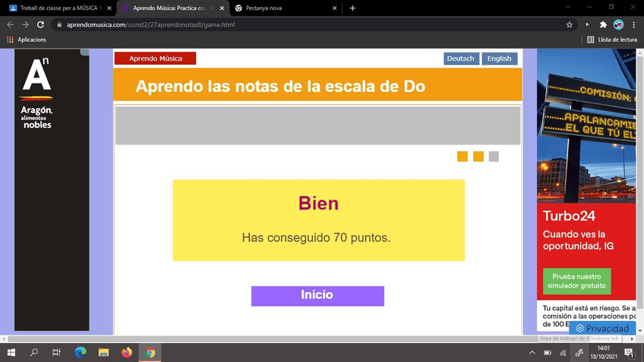Screen dimensions: 644x362
Task: Open the Privacidad settings button
Action: pyautogui.click(x=602, y=329)
